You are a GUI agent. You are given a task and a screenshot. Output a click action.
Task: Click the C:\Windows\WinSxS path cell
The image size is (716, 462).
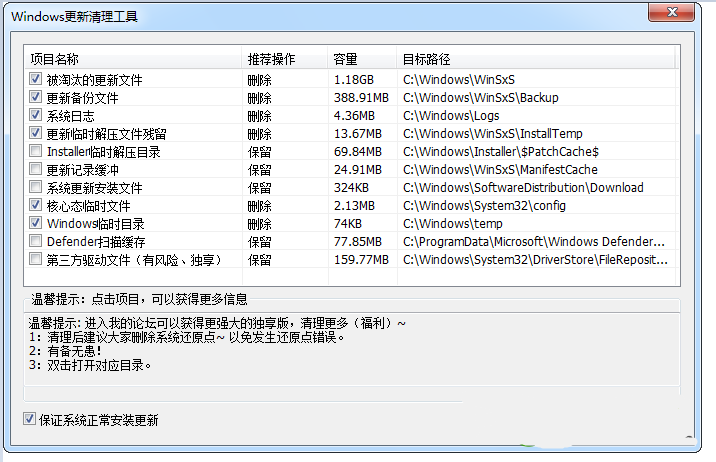[459, 80]
